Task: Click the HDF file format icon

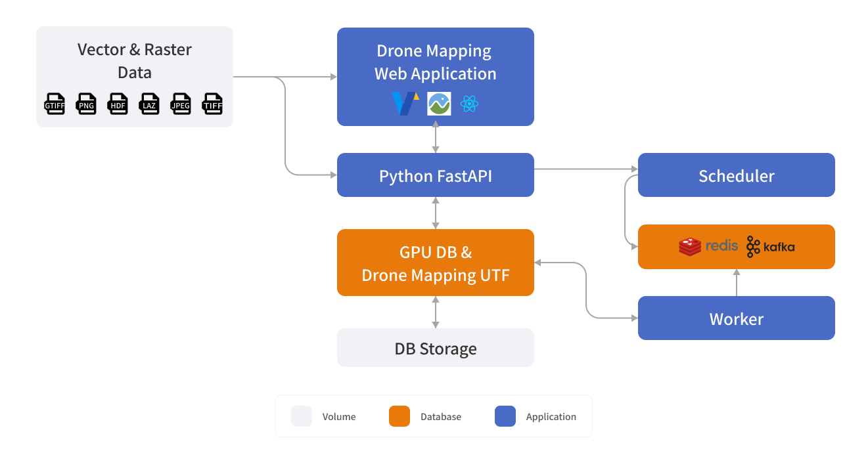Action: click(x=118, y=104)
